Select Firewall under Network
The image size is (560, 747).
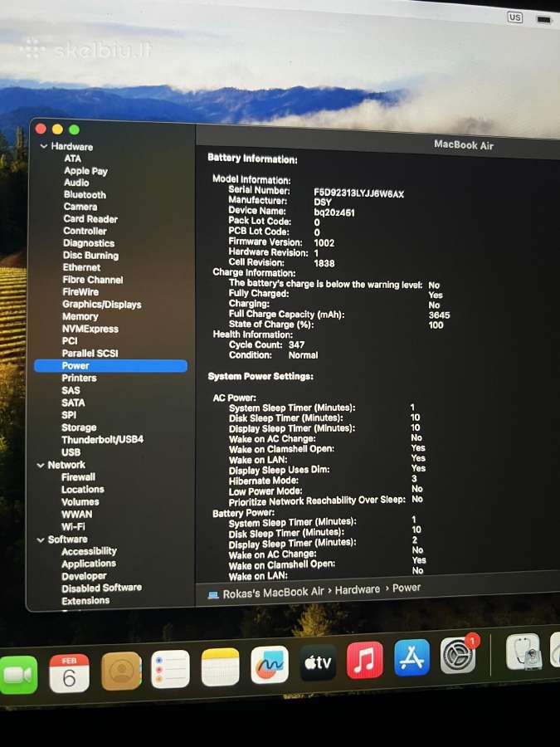click(78, 477)
